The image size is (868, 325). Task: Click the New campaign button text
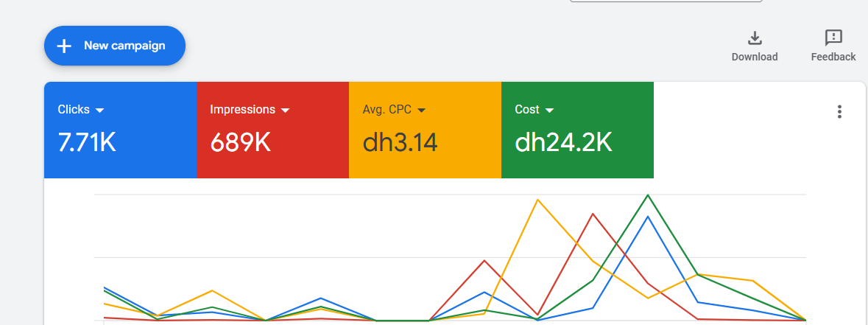tap(124, 46)
